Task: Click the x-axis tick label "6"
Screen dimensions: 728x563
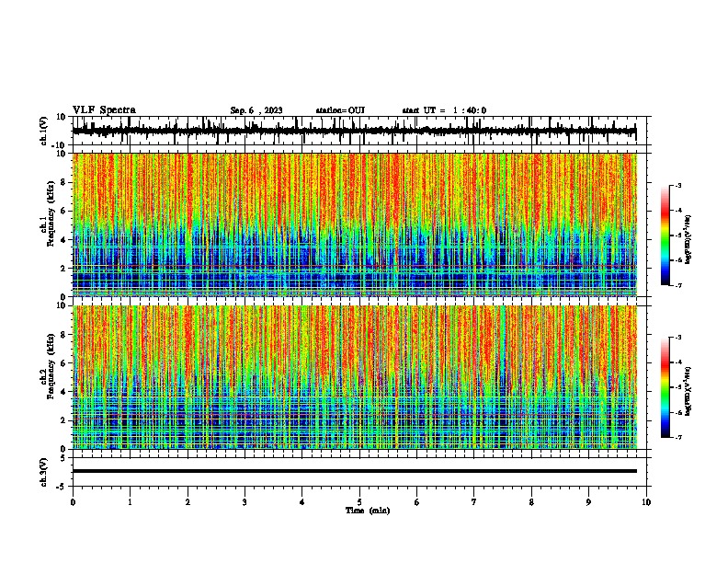Action: (417, 502)
